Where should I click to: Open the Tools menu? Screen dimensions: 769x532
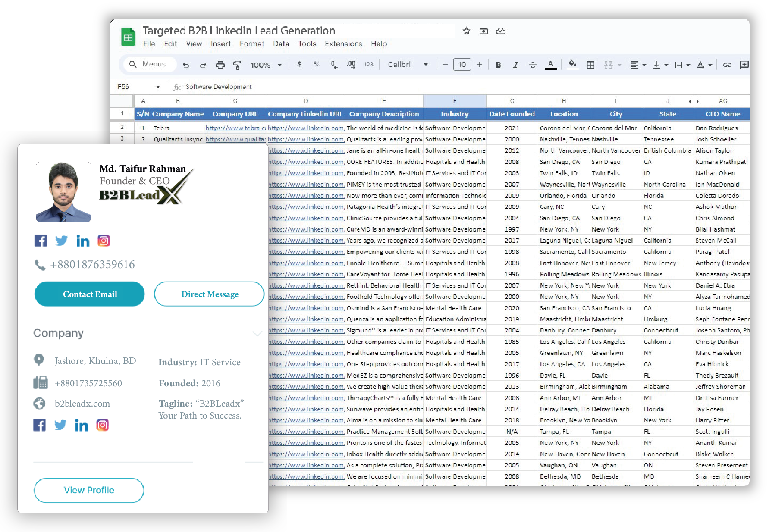point(307,44)
